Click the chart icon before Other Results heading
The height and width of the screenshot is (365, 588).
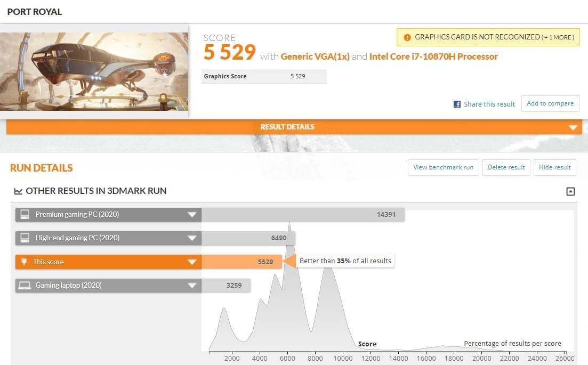(18, 191)
